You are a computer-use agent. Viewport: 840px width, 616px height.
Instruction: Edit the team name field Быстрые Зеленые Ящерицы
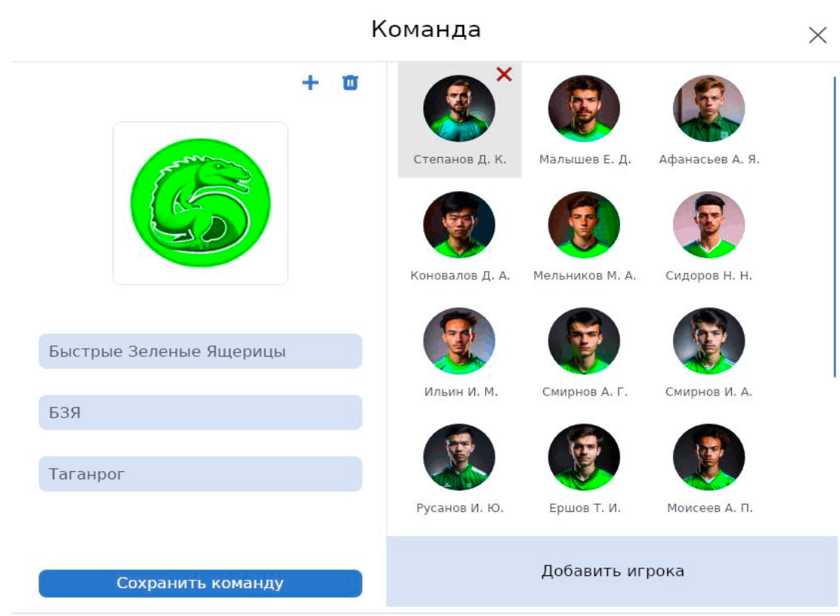200,351
